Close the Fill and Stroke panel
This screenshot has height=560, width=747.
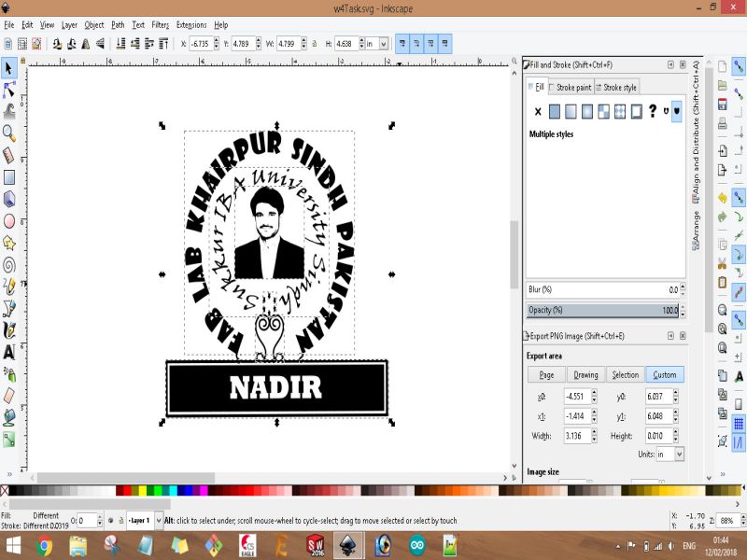[683, 64]
